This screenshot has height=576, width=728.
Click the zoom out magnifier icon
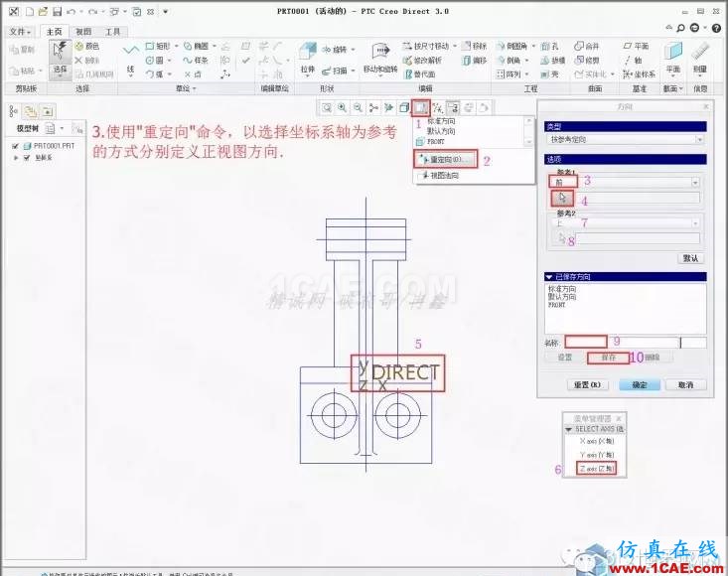tap(358, 107)
